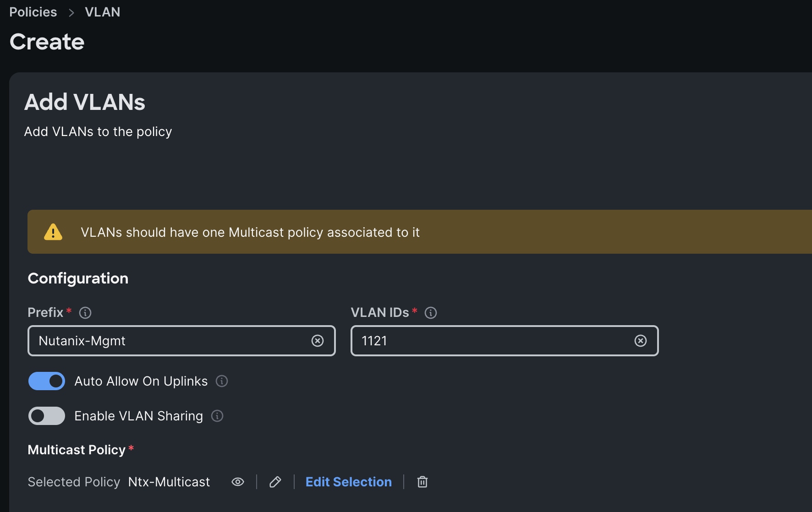Click the Add VLANs section heading
The height and width of the screenshot is (512, 812).
point(84,102)
